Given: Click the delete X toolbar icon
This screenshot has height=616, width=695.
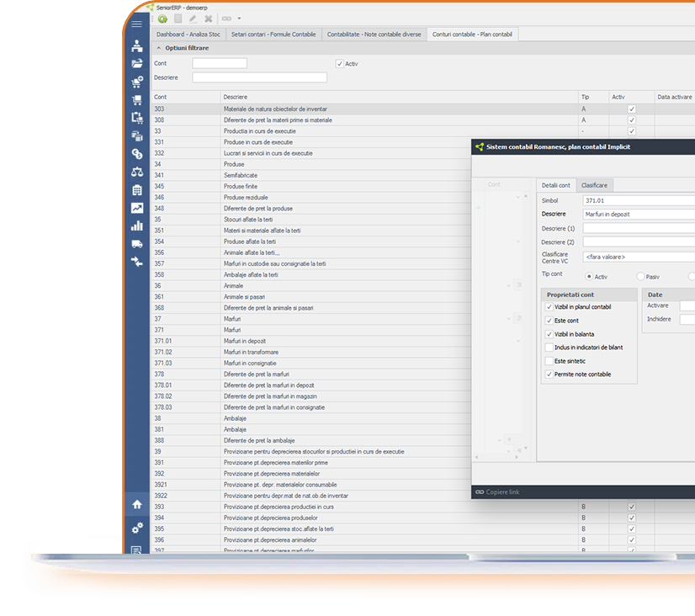Looking at the screenshot, I should (x=208, y=19).
